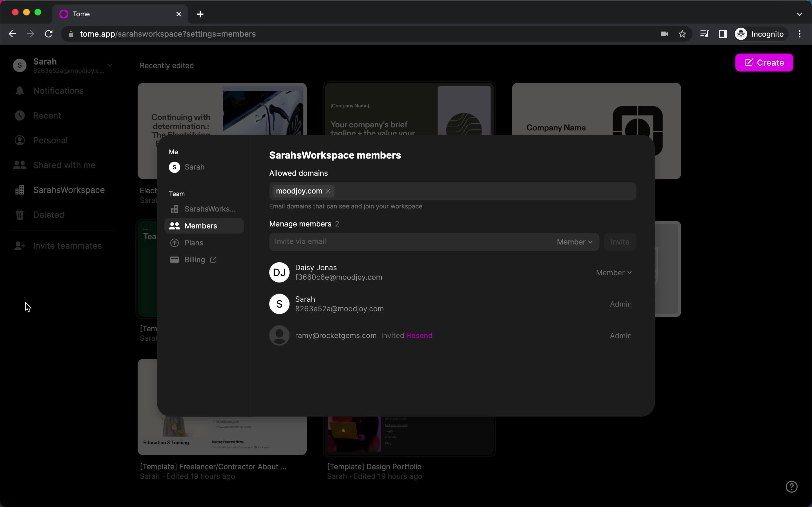This screenshot has width=812, height=507.
Task: Remove moodjoy.com from allowed domains
Action: tap(328, 191)
